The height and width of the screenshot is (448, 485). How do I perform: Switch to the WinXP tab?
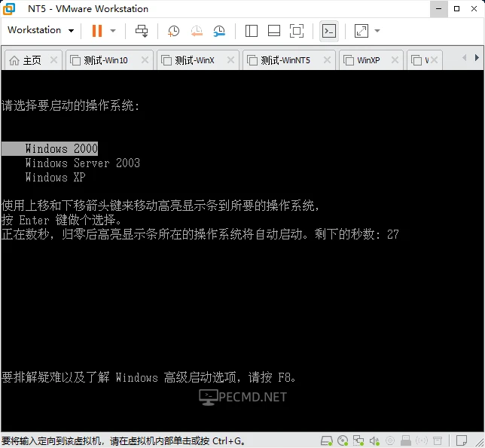pyautogui.click(x=371, y=60)
